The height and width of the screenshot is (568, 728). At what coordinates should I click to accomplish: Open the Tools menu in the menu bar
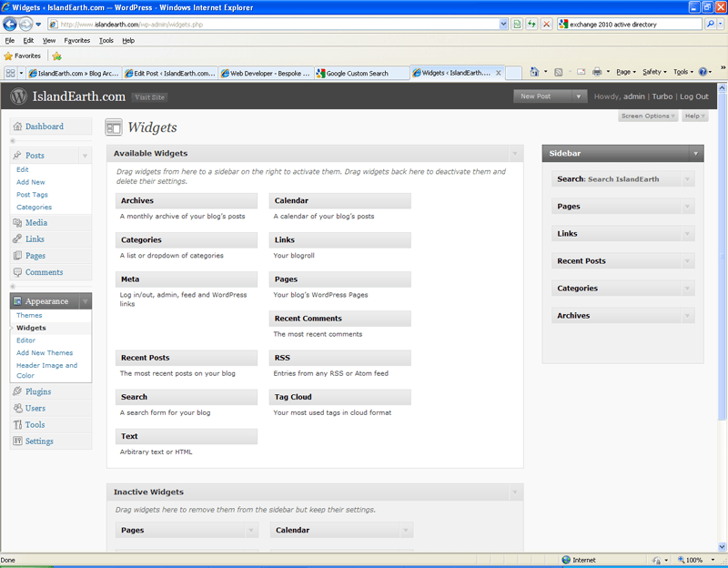[106, 40]
